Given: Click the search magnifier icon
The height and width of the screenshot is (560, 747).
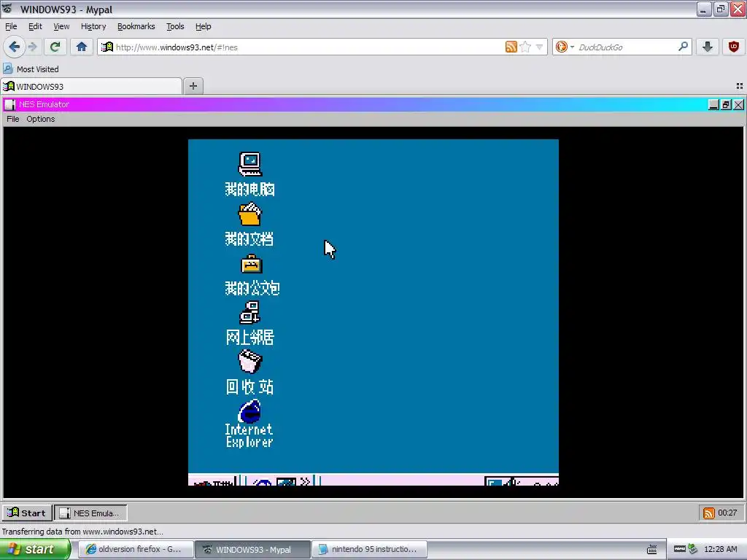Looking at the screenshot, I should click(x=683, y=47).
